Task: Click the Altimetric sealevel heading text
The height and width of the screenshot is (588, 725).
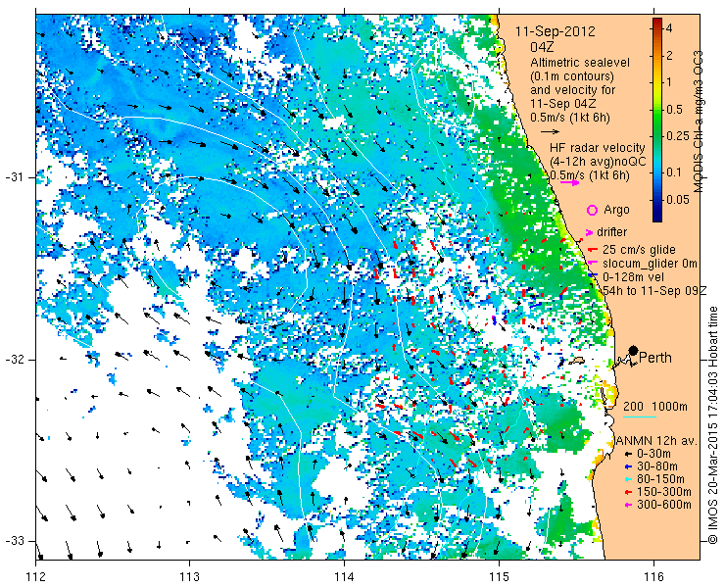Action: pyautogui.click(x=580, y=63)
